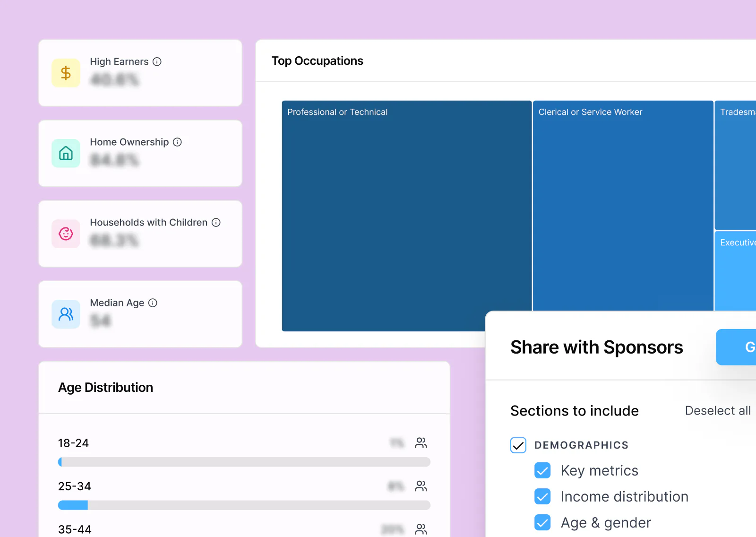Image resolution: width=756 pixels, height=537 pixels.
Task: Click the High Earners info icon
Action: point(157,62)
